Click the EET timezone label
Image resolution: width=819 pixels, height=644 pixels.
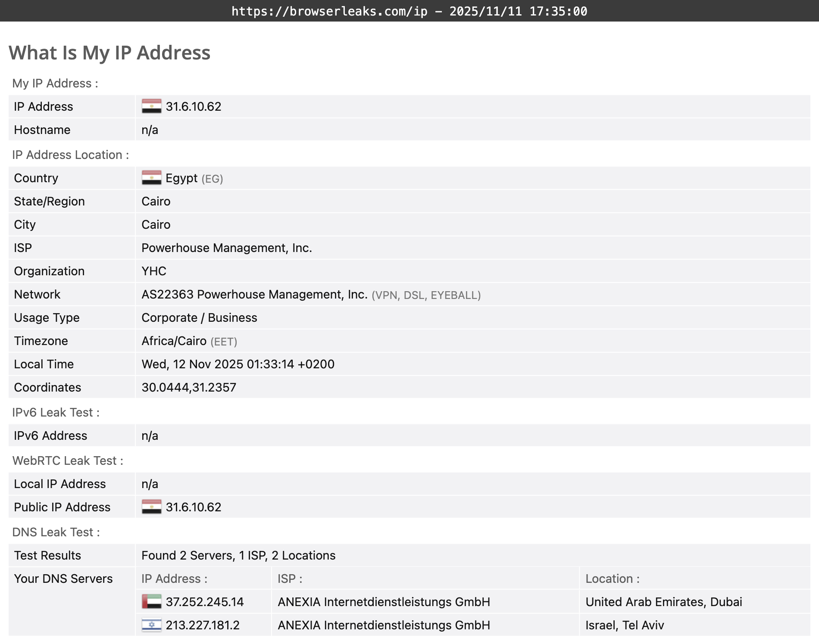click(224, 341)
